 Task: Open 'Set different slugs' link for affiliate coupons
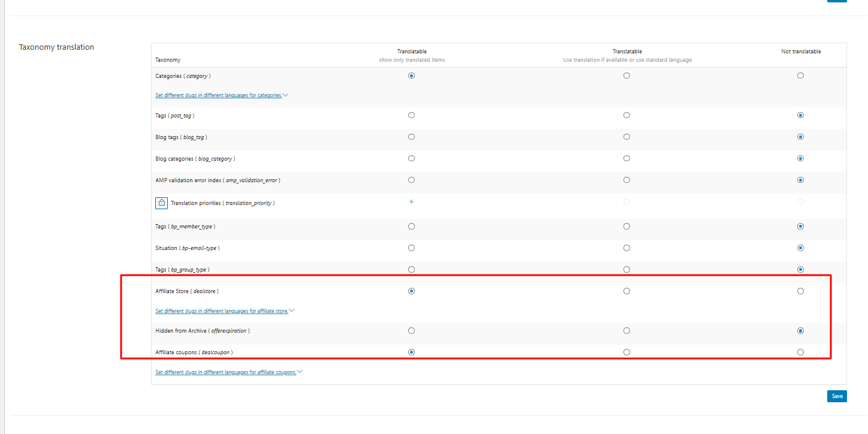tap(225, 372)
